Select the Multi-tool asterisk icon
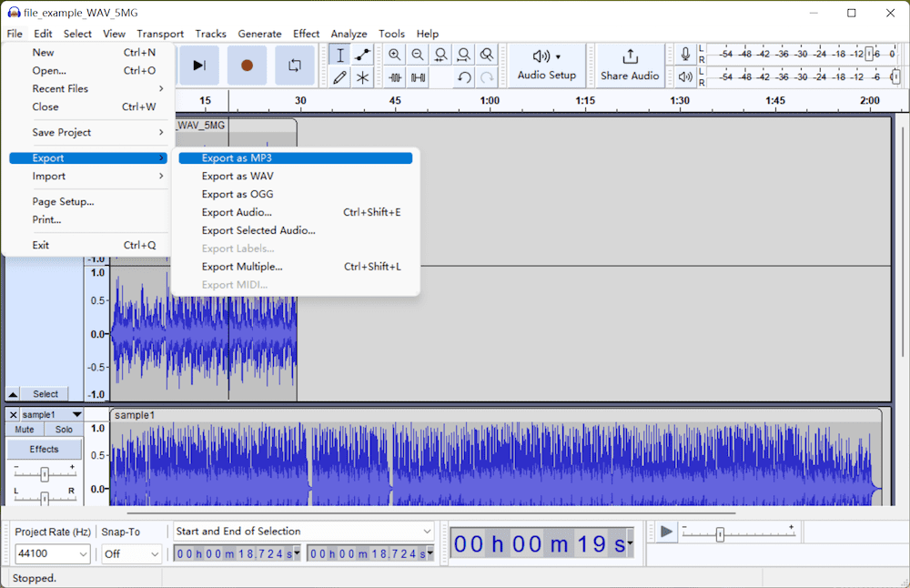The height and width of the screenshot is (588, 910). pyautogui.click(x=363, y=77)
